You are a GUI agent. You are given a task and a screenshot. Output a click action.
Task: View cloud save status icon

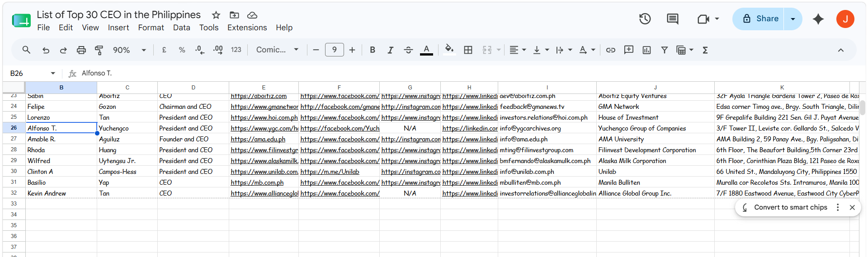(252, 15)
